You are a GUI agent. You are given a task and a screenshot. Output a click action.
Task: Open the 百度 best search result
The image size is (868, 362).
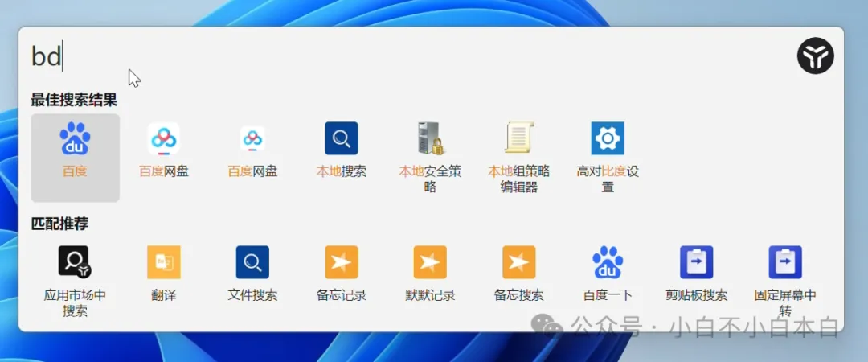coord(76,158)
